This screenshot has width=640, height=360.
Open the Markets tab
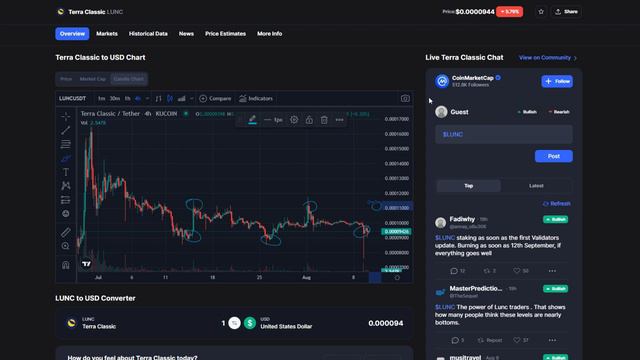pos(107,33)
